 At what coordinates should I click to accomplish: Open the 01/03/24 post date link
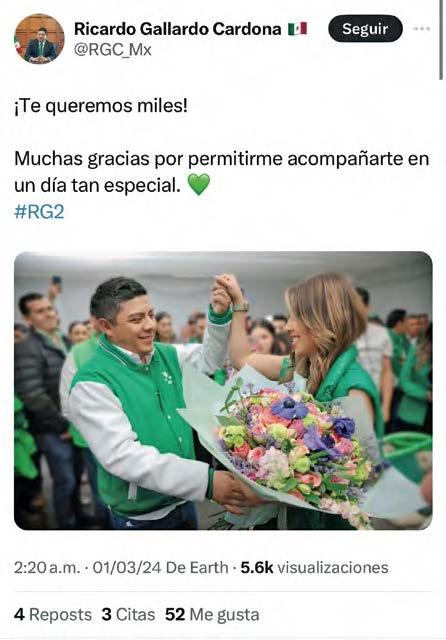[127, 568]
